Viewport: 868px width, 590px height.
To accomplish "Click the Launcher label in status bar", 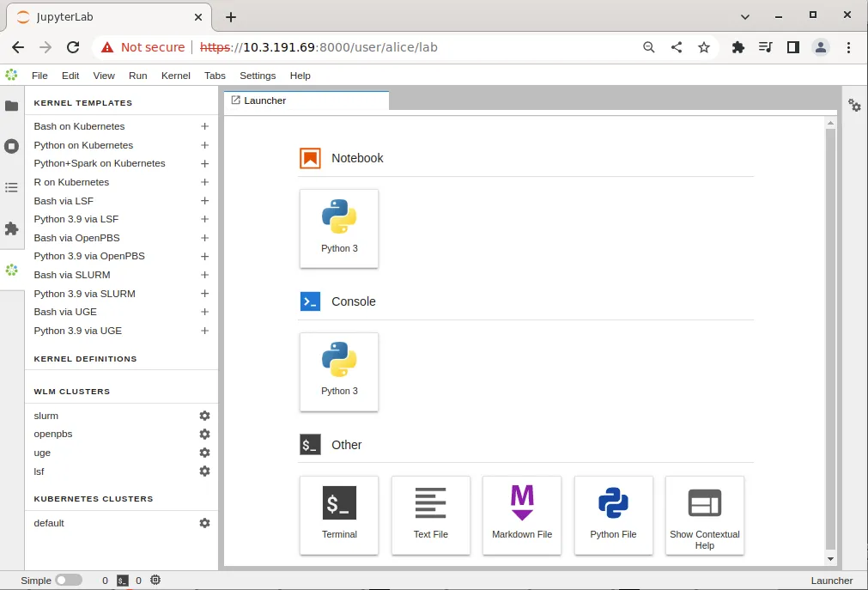I will [x=831, y=581].
